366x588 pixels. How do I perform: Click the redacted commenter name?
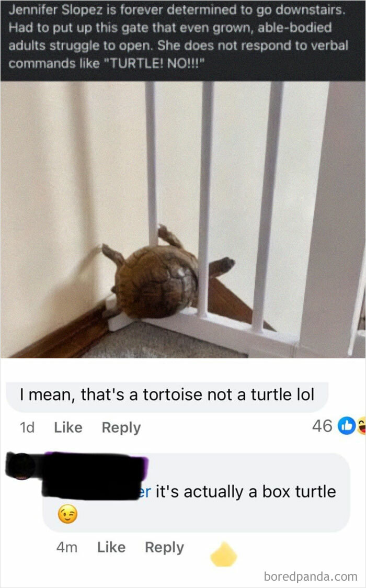(x=96, y=476)
